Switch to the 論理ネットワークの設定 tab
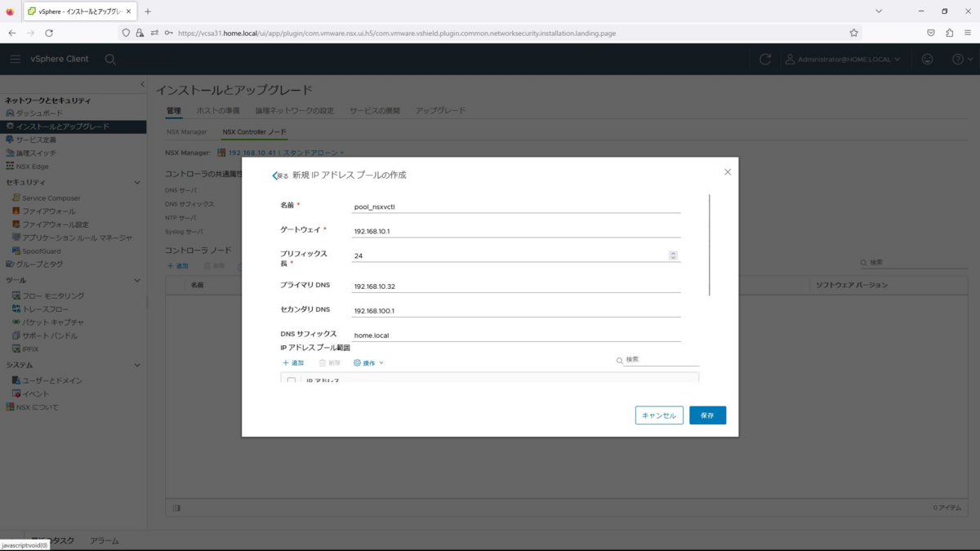This screenshot has height=551, width=980. click(295, 110)
